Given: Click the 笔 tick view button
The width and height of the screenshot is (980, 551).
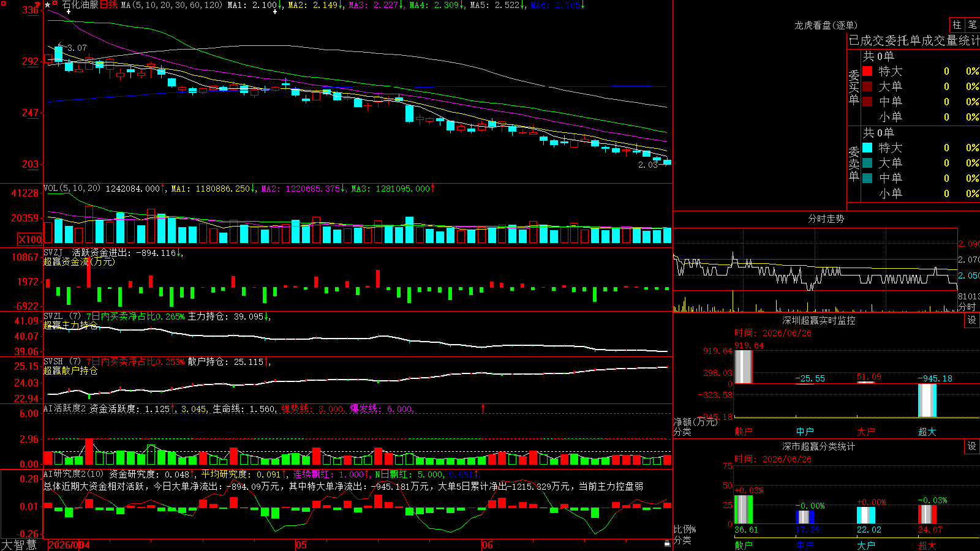Looking at the screenshot, I should pos(972,25).
